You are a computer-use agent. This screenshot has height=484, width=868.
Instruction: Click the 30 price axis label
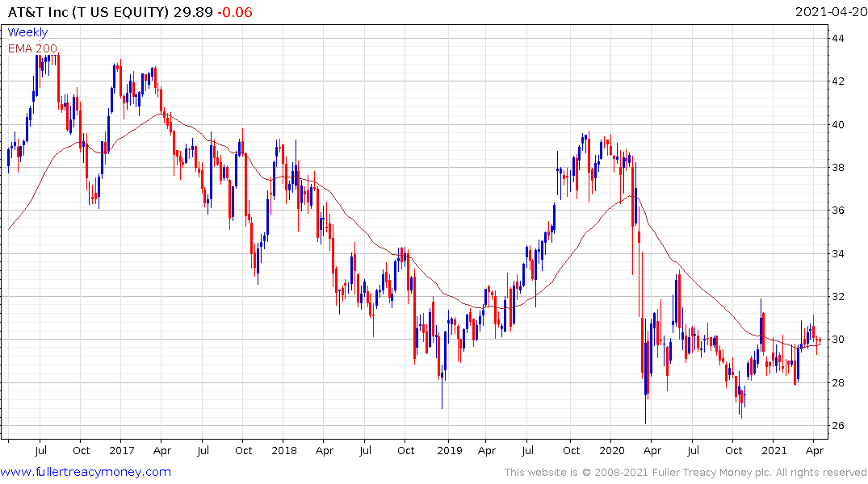click(837, 340)
